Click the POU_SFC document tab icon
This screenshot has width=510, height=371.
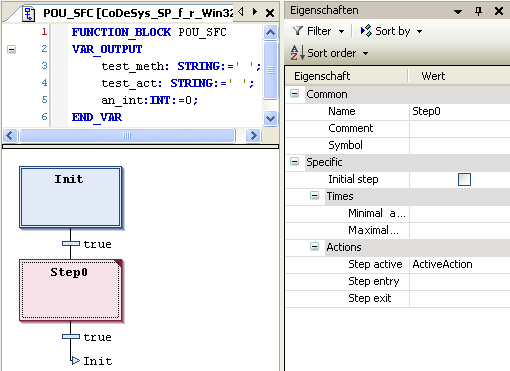click(x=29, y=13)
